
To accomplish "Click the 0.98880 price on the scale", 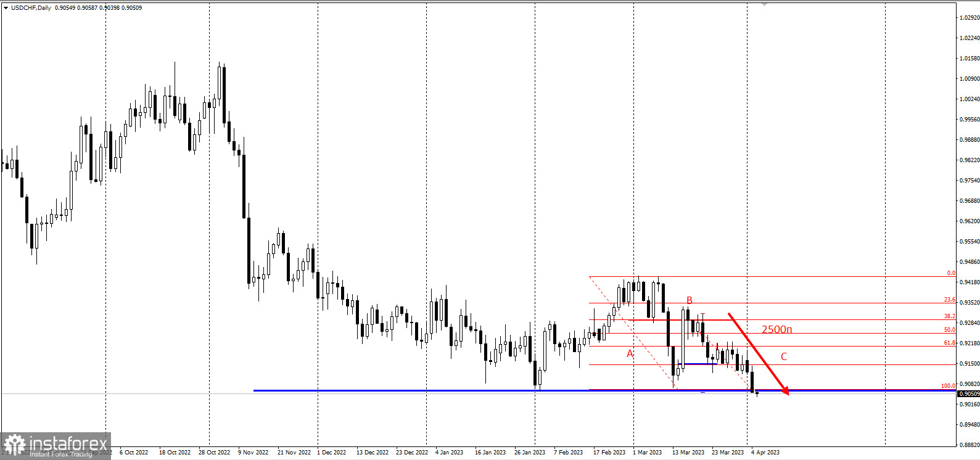I will tap(970, 140).
